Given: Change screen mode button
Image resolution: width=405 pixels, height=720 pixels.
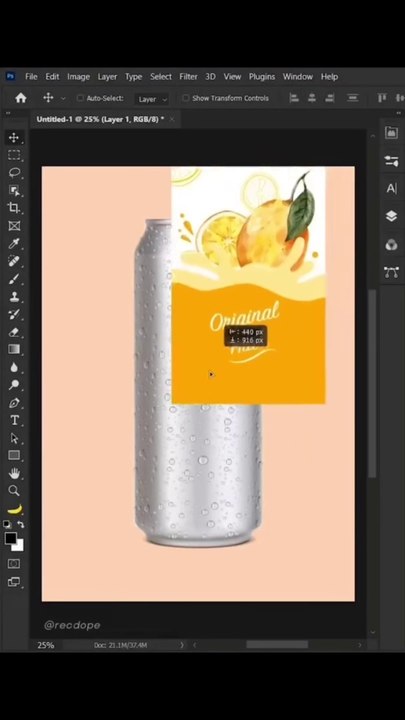Looking at the screenshot, I should coord(14,582).
